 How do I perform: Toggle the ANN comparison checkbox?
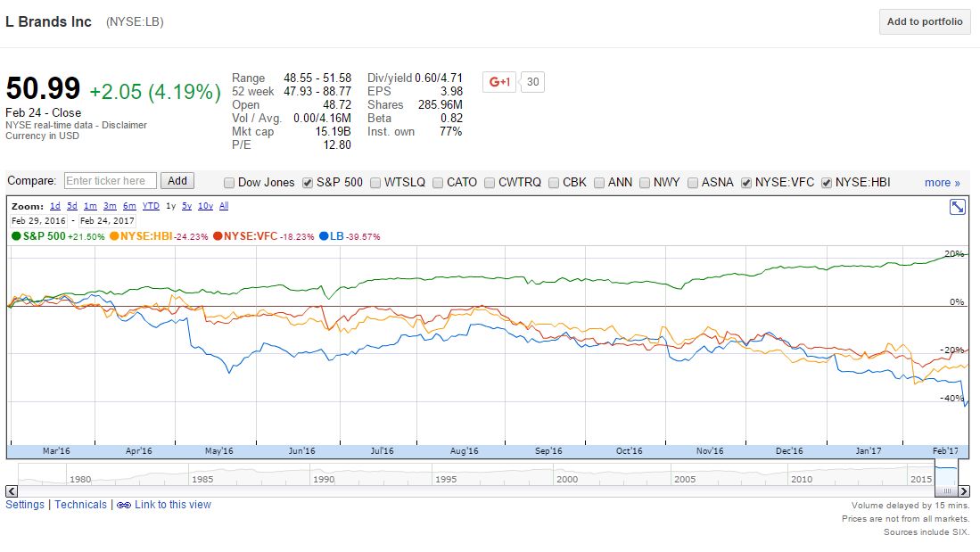click(x=599, y=183)
